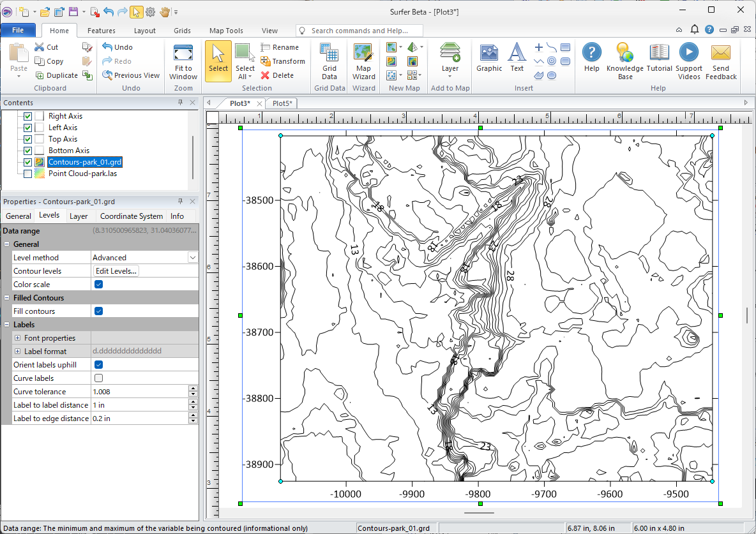Insert a Graphic from the ribbon

coord(489,54)
